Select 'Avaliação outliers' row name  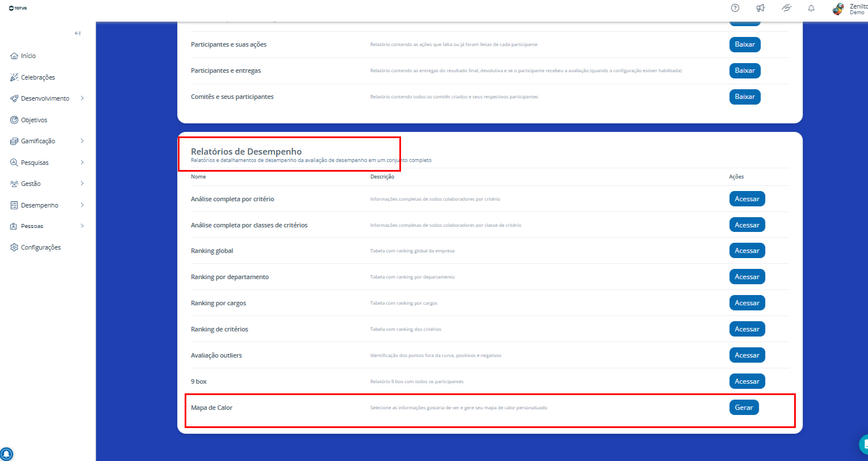coord(216,355)
